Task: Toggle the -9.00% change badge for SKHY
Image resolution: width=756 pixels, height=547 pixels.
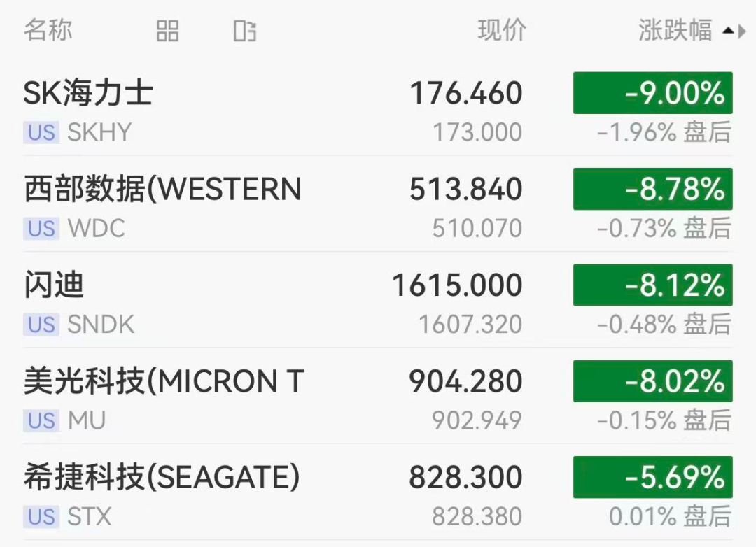Action: point(653,93)
